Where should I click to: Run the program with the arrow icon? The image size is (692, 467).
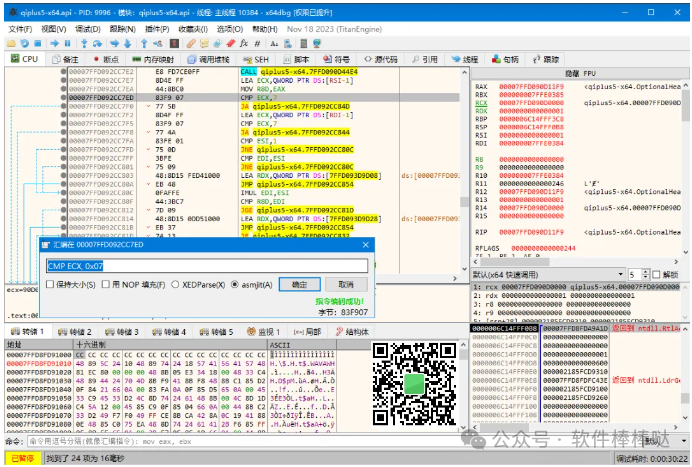click(x=54, y=44)
